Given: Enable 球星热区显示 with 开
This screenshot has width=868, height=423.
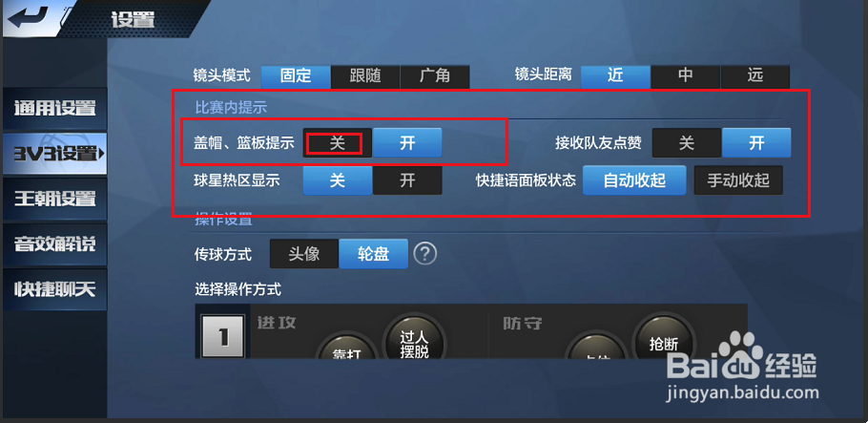Looking at the screenshot, I should pos(407,180).
